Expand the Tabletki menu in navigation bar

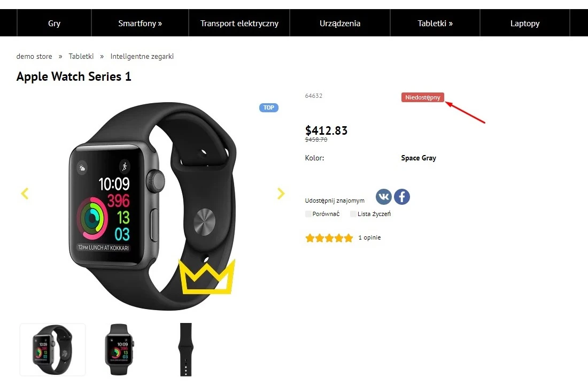click(x=435, y=24)
